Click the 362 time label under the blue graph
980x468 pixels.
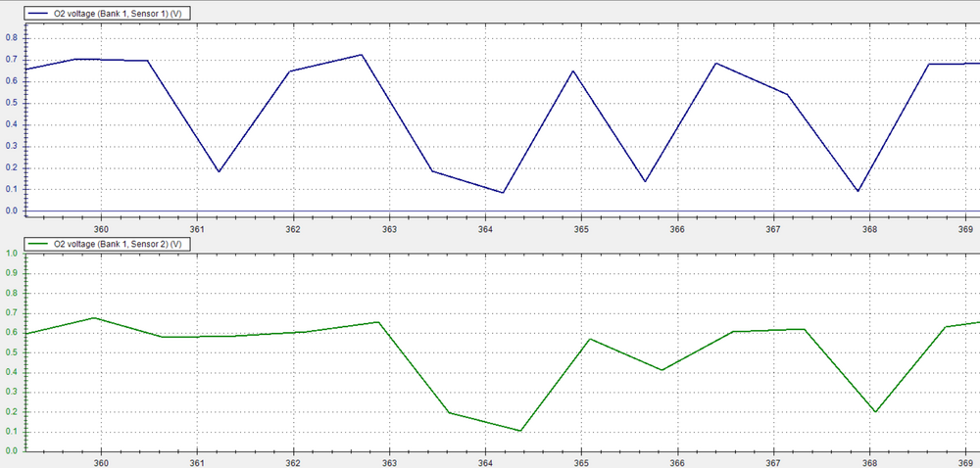pos(293,229)
